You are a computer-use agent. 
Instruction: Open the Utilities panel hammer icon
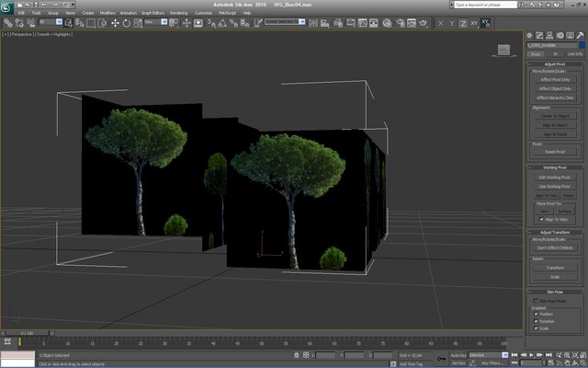click(582, 36)
